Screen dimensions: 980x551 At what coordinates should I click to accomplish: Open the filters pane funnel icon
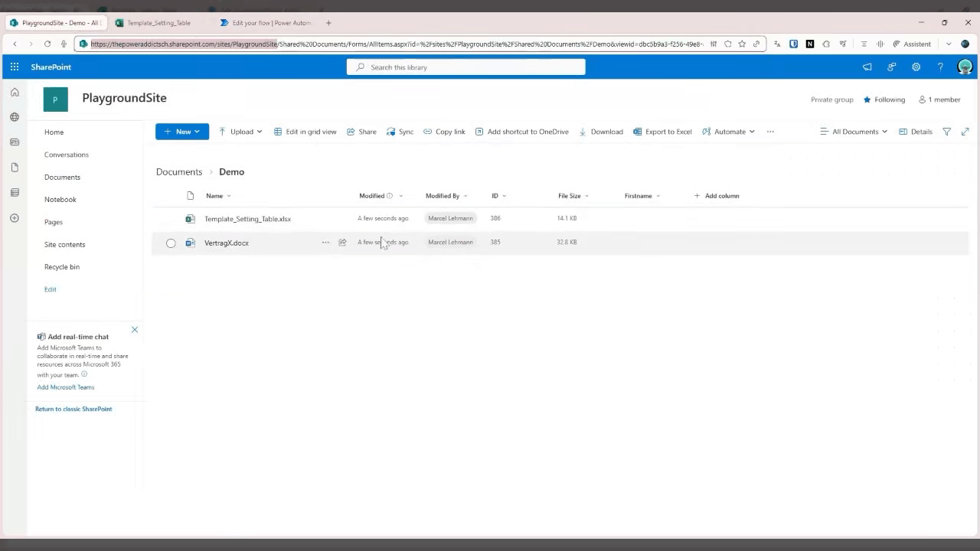coord(946,132)
